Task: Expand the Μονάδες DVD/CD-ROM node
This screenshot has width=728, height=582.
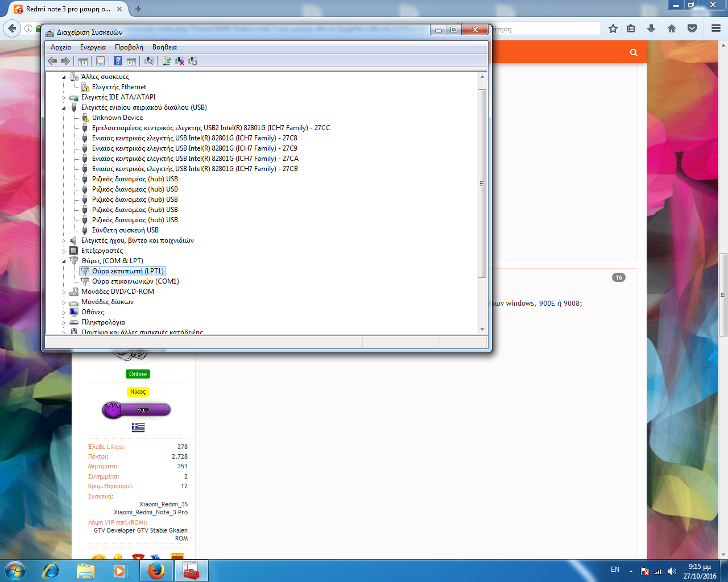Action: [x=64, y=292]
